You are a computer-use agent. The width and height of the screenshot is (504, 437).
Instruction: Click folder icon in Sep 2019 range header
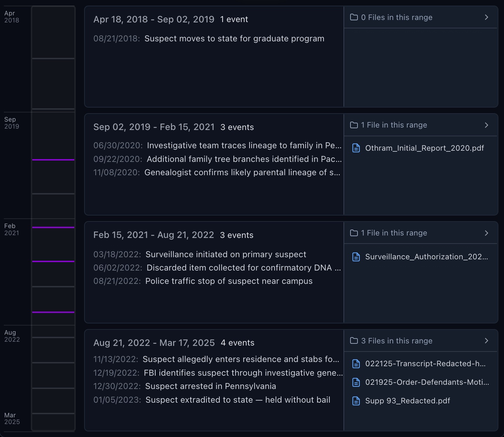354,125
